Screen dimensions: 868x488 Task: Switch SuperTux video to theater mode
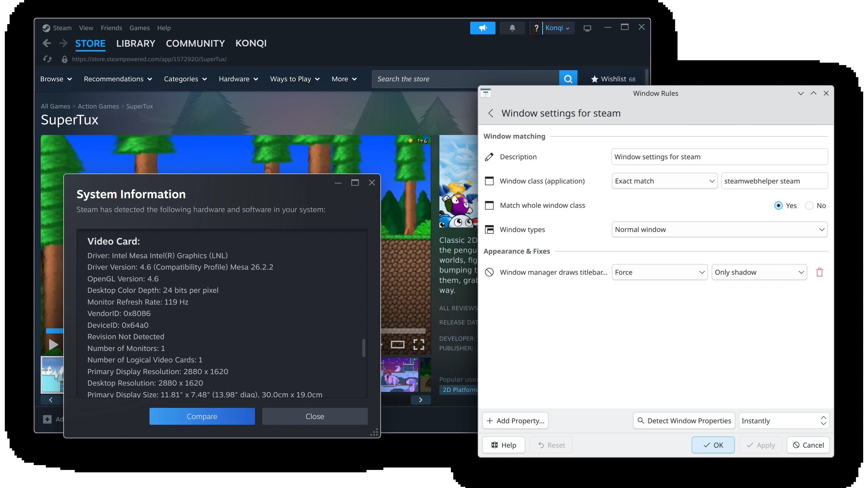coord(397,345)
